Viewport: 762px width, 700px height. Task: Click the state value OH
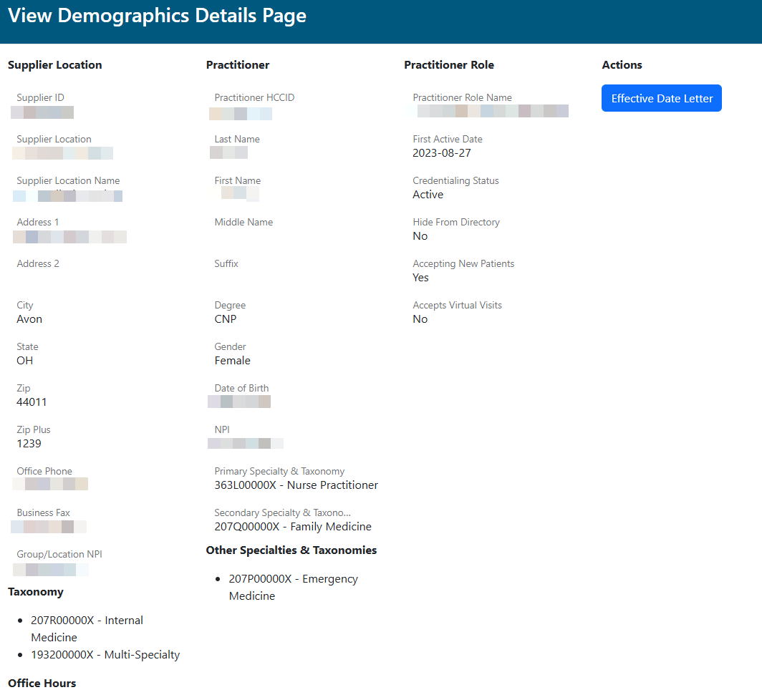tap(25, 361)
